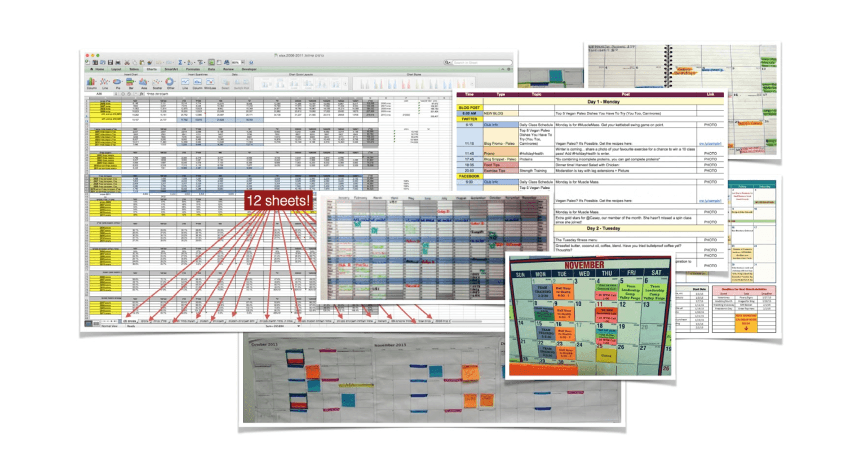The width and height of the screenshot is (868, 470).
Task: Click the function fx icon in the formula bar
Action: 141,94
